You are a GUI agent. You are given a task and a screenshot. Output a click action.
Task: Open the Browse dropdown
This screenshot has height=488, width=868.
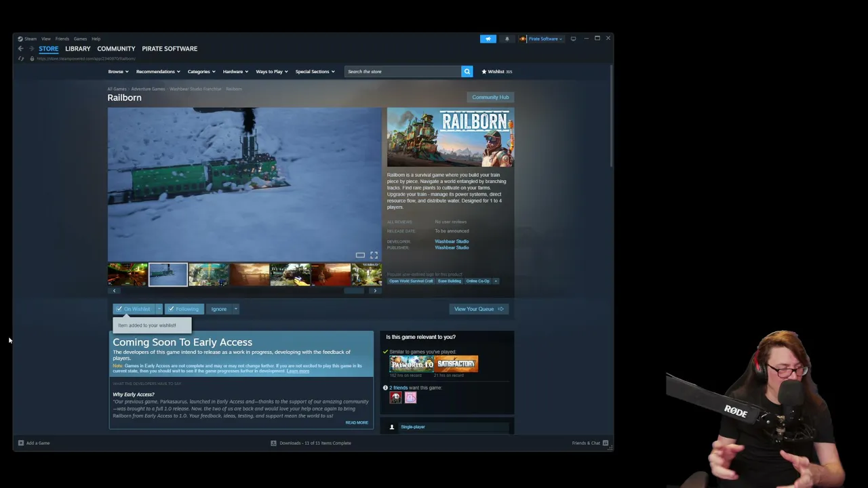118,71
